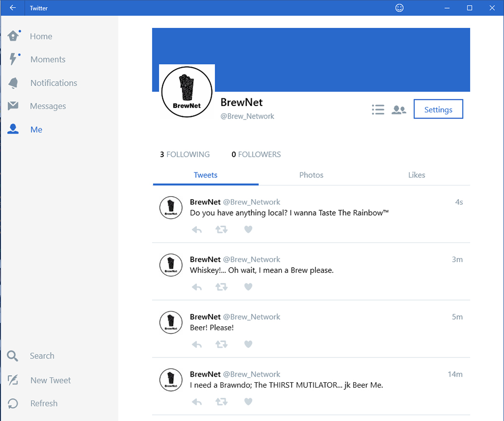Reply to the Whiskey tweet
504x421 pixels.
[197, 287]
